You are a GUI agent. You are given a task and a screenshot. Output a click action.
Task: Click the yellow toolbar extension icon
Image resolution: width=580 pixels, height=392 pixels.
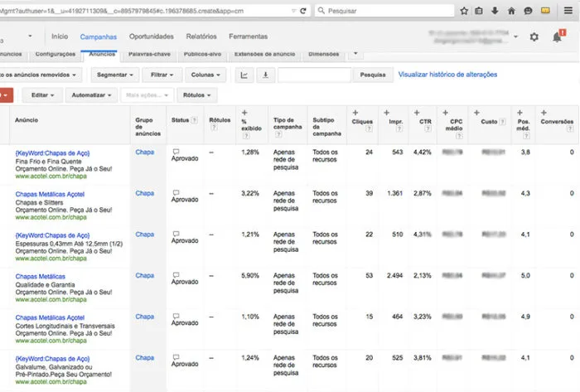click(x=545, y=11)
